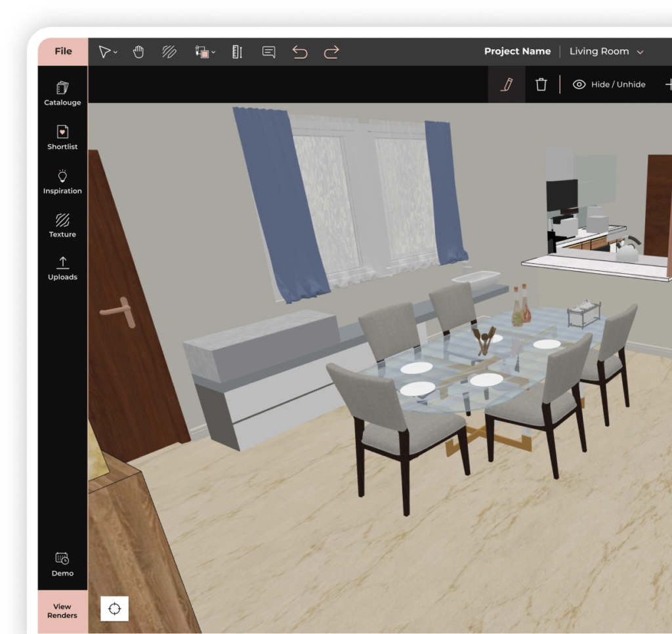
Task: Click the recenter target icon
Action: (x=114, y=608)
